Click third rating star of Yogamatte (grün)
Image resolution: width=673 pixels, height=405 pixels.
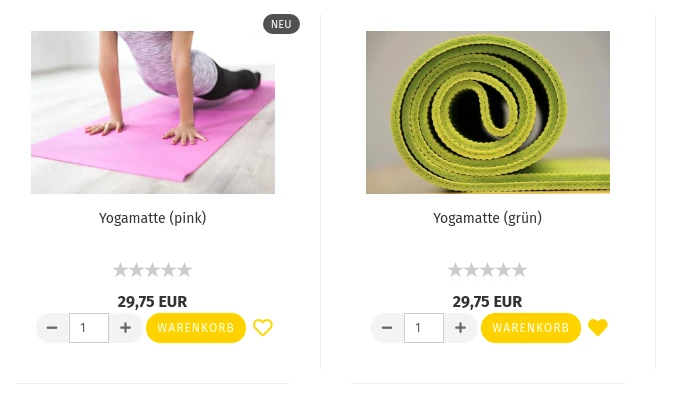click(487, 270)
